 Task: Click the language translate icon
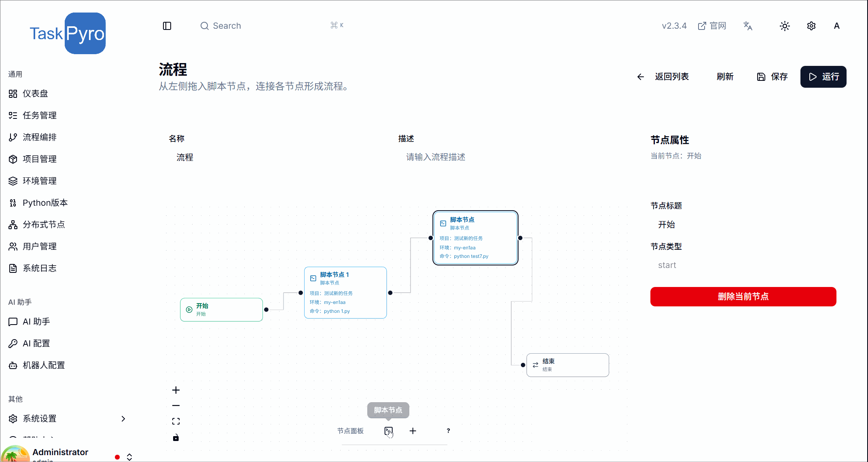click(748, 26)
